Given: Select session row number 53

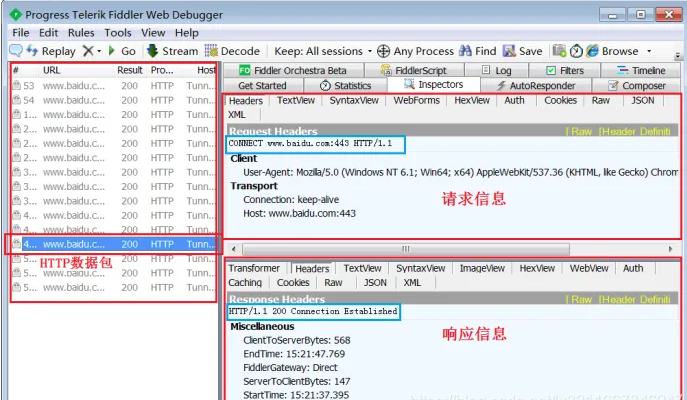Looking at the screenshot, I should (x=114, y=85).
